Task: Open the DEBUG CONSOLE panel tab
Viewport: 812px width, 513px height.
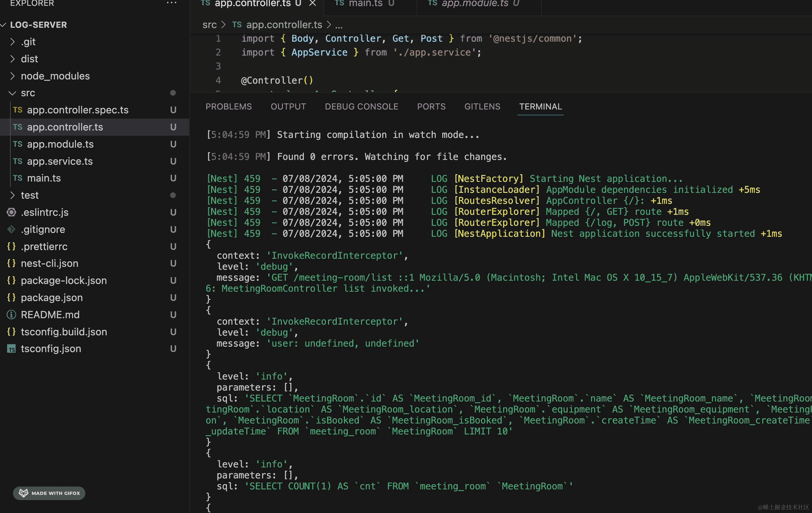Action: [x=361, y=107]
